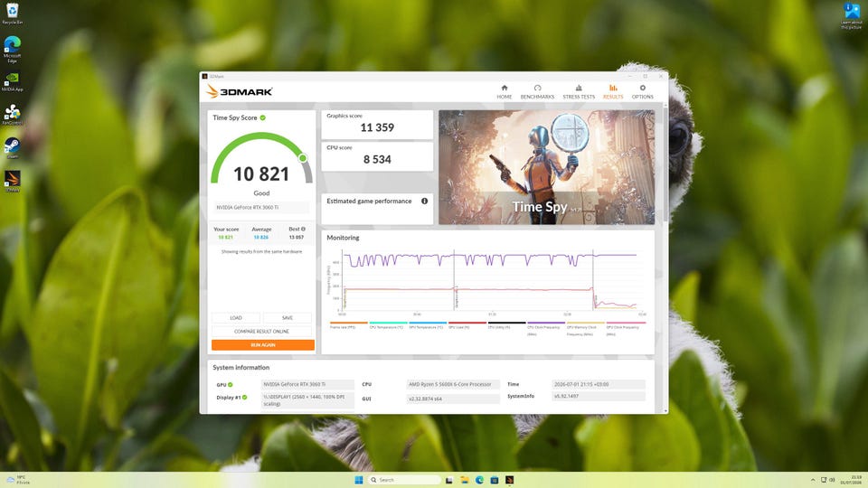Click the Display #1 resolution field
Viewport: 868px width, 488px height.
click(307, 400)
